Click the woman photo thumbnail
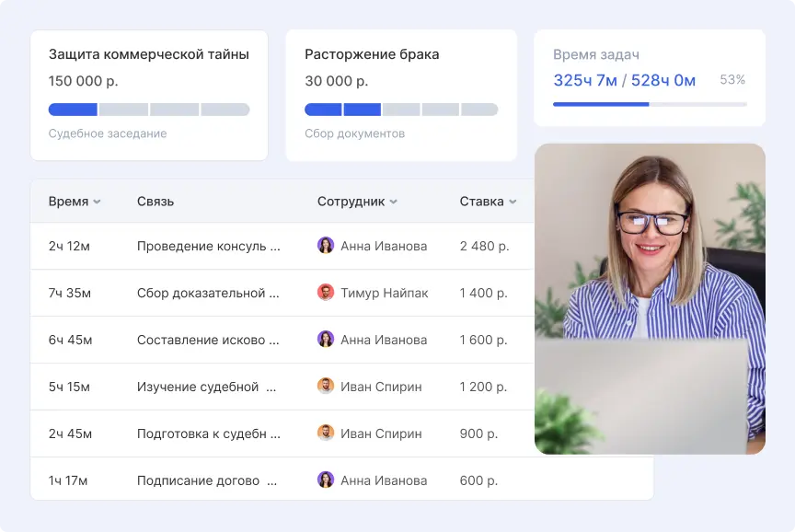Image resolution: width=795 pixels, height=532 pixels. point(650,298)
